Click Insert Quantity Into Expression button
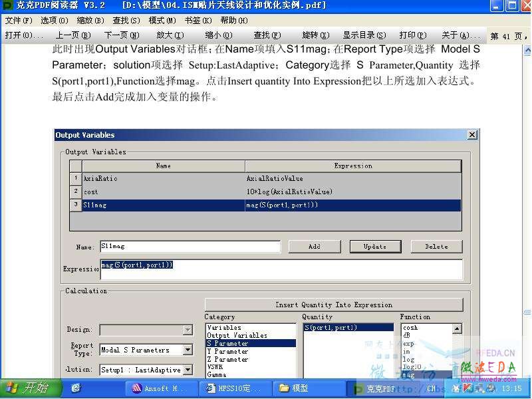The height and width of the screenshot is (399, 532). (x=334, y=305)
